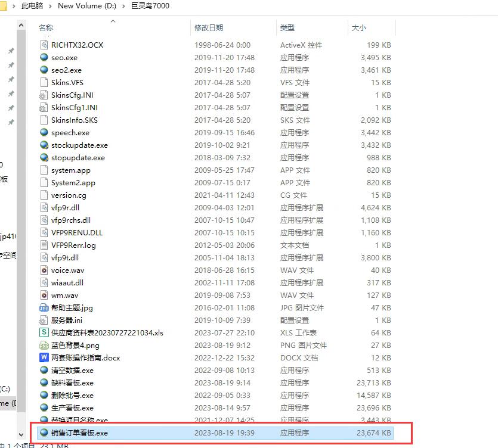This screenshot has width=498, height=448.
Task: Click the 销售订单看板.exe application icon
Action: tap(44, 433)
